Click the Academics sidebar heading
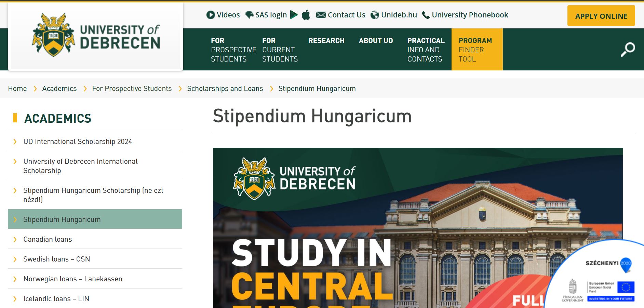 (58, 118)
